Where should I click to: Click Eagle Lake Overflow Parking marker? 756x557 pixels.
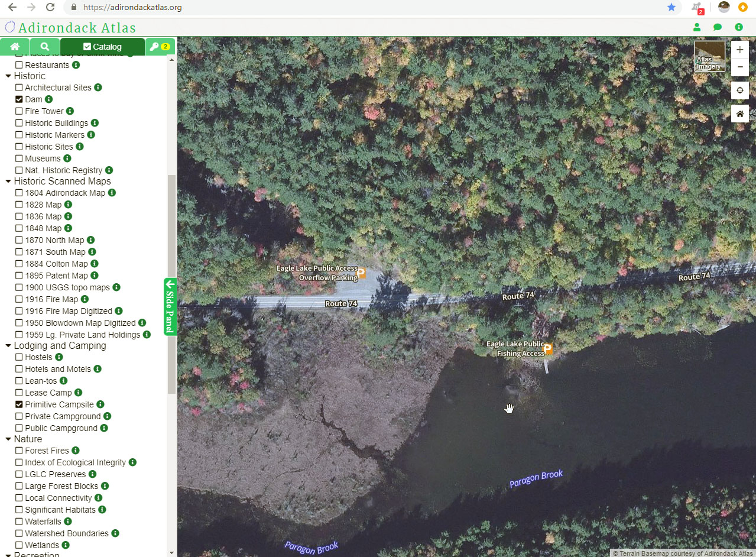click(362, 273)
